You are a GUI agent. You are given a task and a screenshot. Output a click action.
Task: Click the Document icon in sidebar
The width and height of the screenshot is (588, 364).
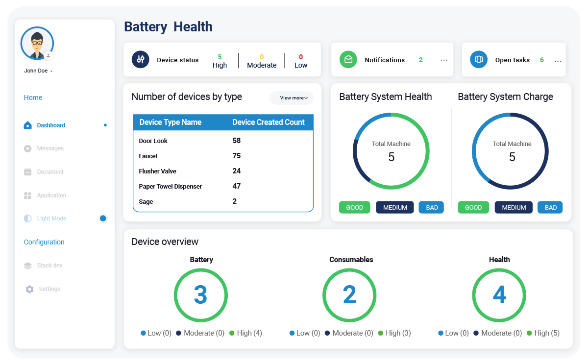click(28, 172)
